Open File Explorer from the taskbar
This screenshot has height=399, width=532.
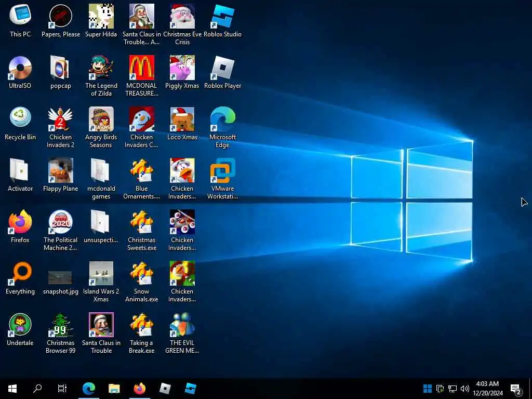pos(114,389)
